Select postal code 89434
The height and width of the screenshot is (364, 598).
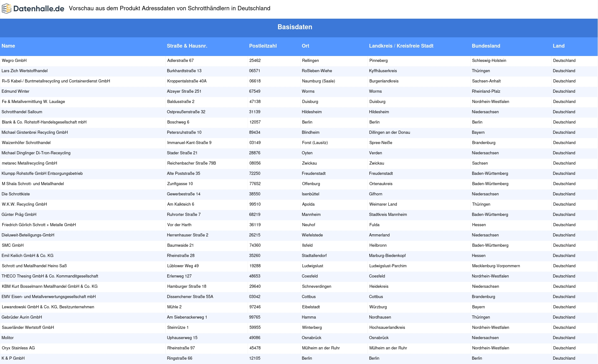click(255, 133)
